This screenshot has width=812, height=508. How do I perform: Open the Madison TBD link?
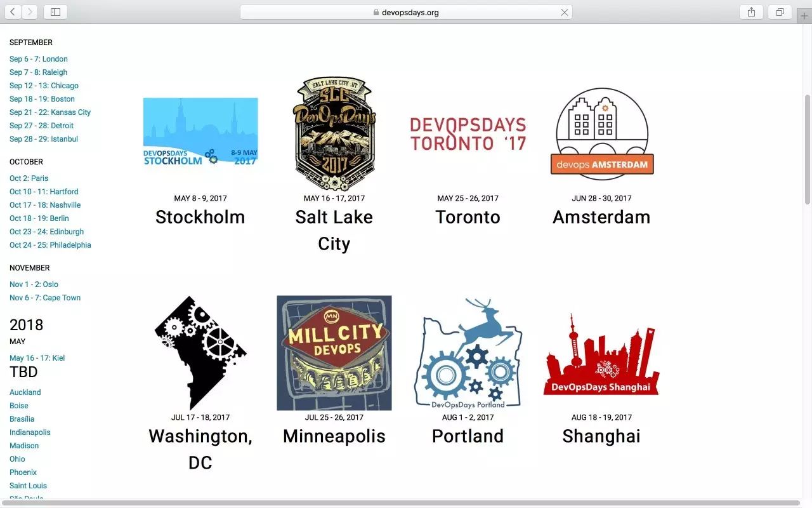click(24, 446)
